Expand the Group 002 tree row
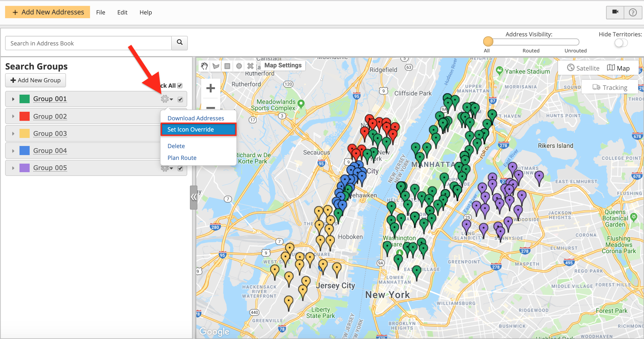 pyautogui.click(x=13, y=116)
